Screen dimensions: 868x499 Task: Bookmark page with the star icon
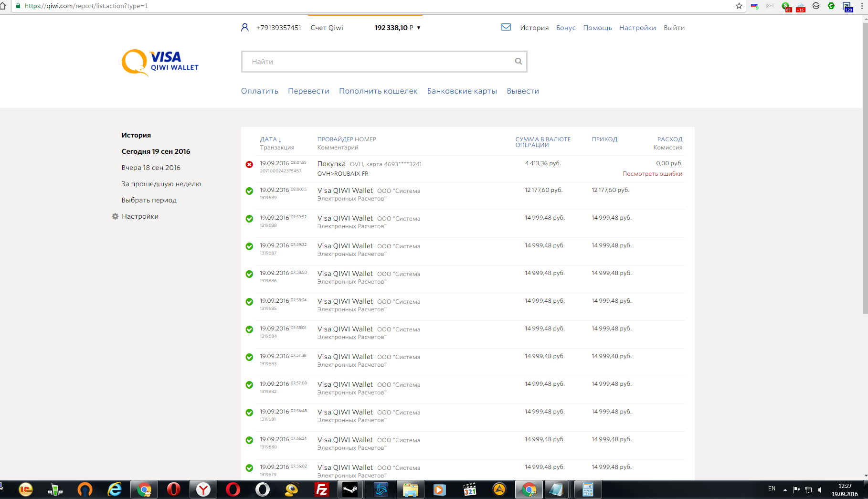(739, 6)
